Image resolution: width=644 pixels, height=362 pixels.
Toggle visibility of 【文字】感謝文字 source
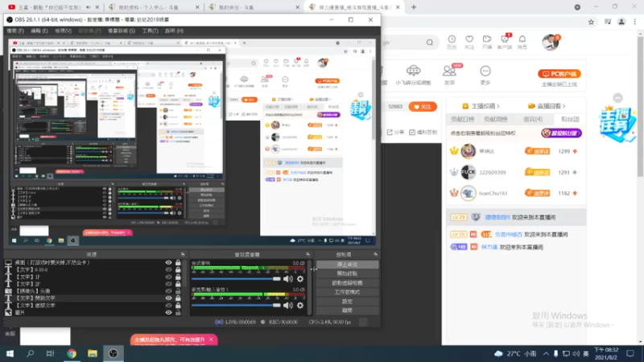pos(168,306)
